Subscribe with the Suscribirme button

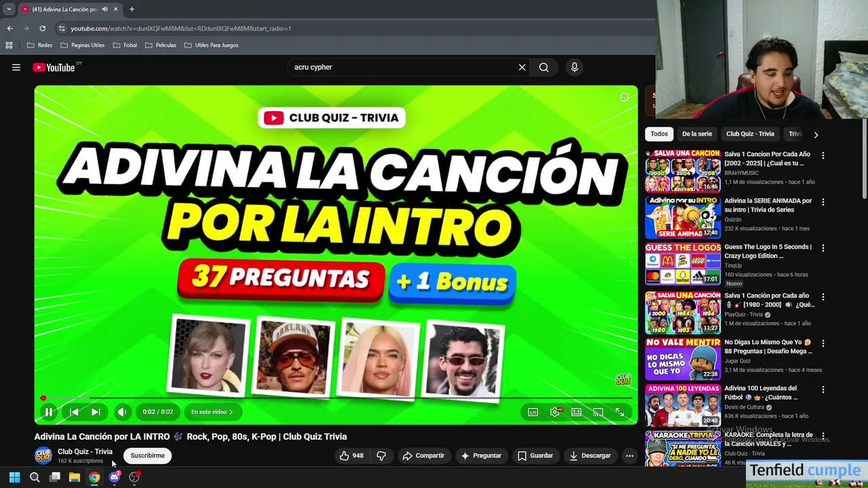point(148,455)
